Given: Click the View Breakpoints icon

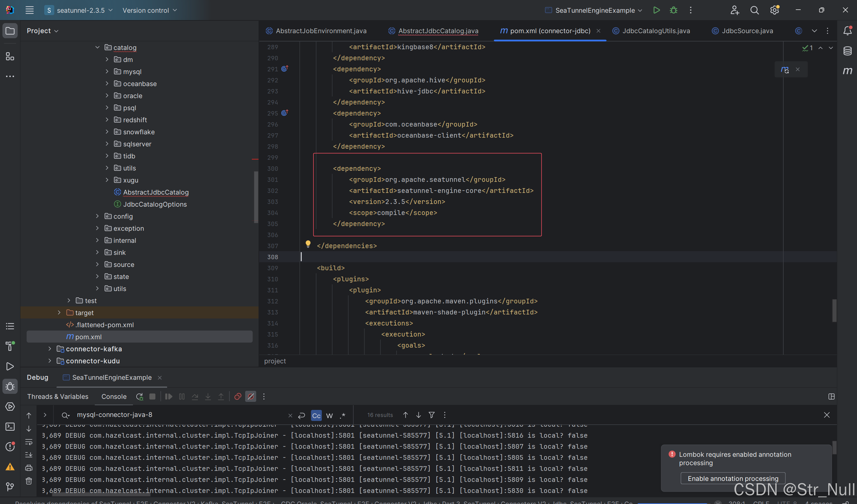Looking at the screenshot, I should (238, 397).
